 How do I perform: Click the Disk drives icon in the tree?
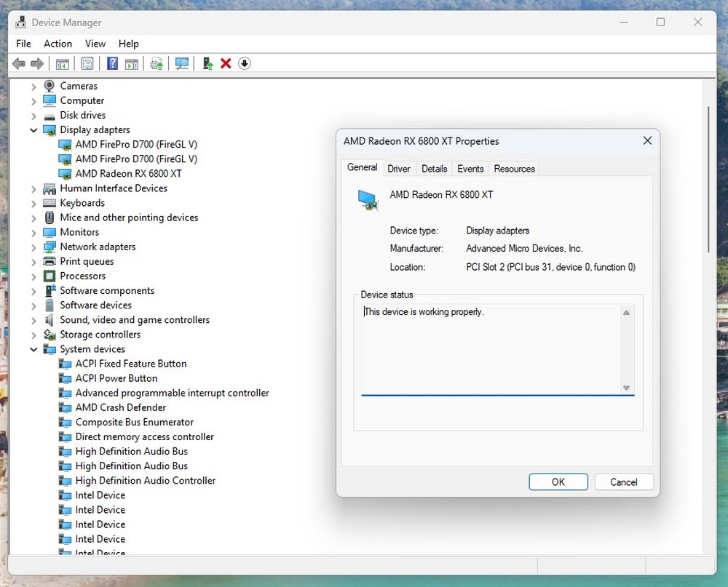click(x=50, y=116)
